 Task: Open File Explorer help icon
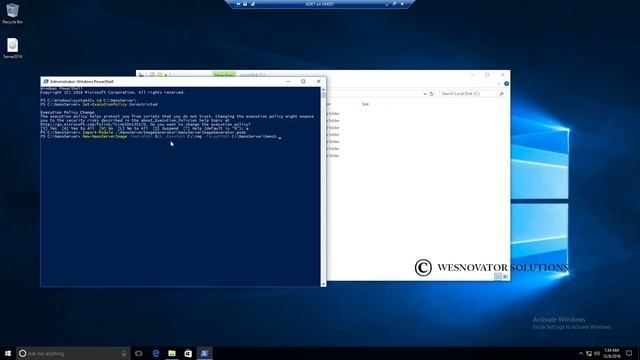(x=507, y=84)
